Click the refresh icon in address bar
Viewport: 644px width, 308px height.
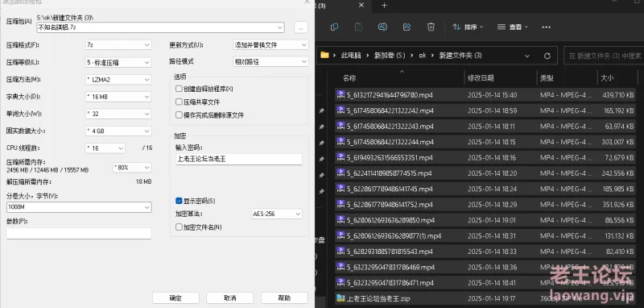[547, 56]
